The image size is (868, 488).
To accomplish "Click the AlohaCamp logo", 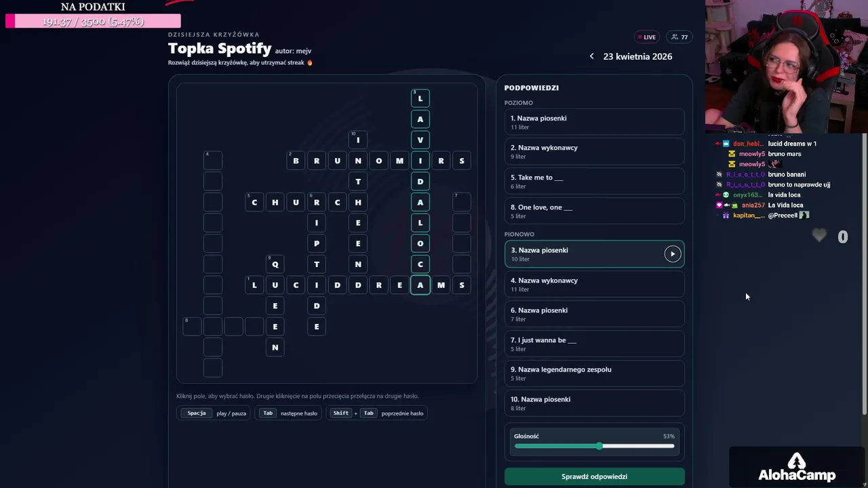I will click(x=797, y=468).
